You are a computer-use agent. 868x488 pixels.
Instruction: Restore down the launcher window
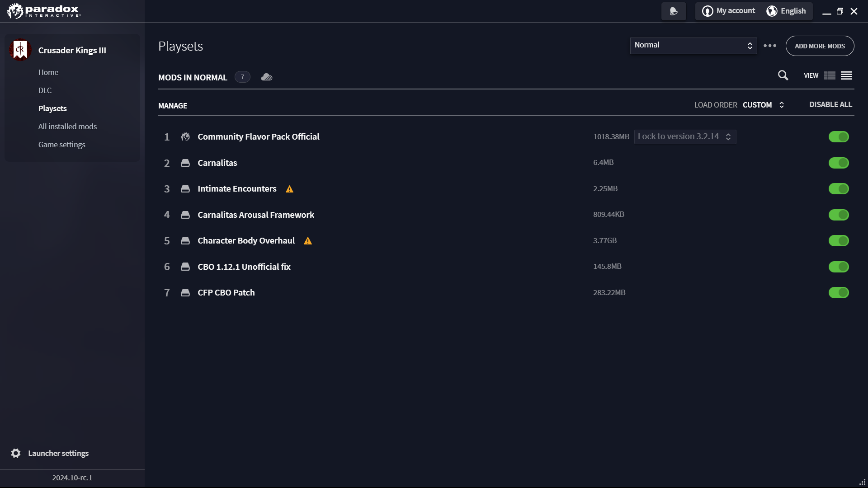(x=840, y=11)
